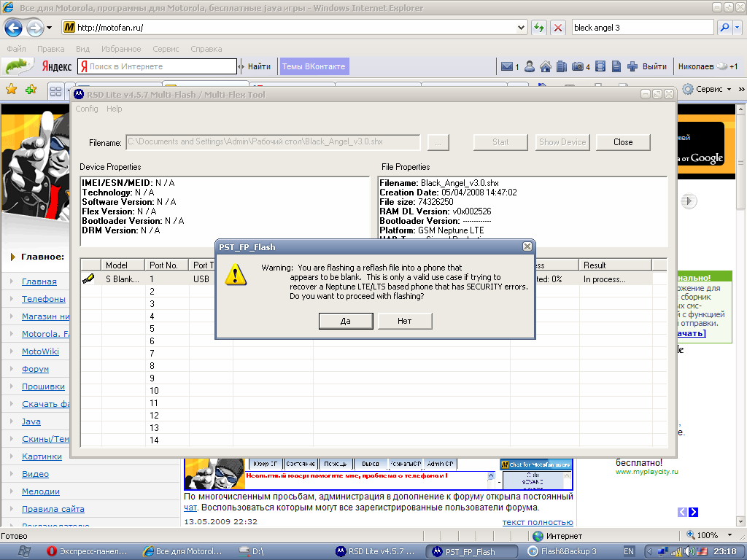The height and width of the screenshot is (560, 747).
Task: Switch to Flash&Backup 3 taskbar item
Action: (562, 551)
